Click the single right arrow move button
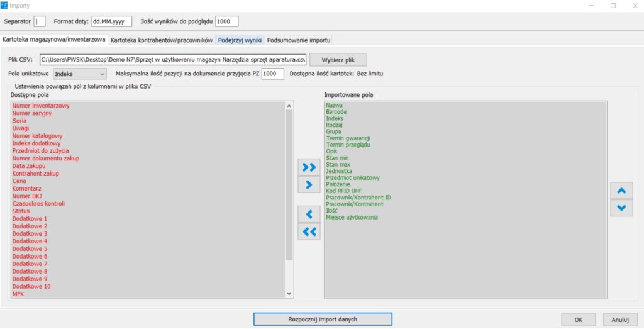The width and height of the screenshot is (644, 329). (308, 185)
